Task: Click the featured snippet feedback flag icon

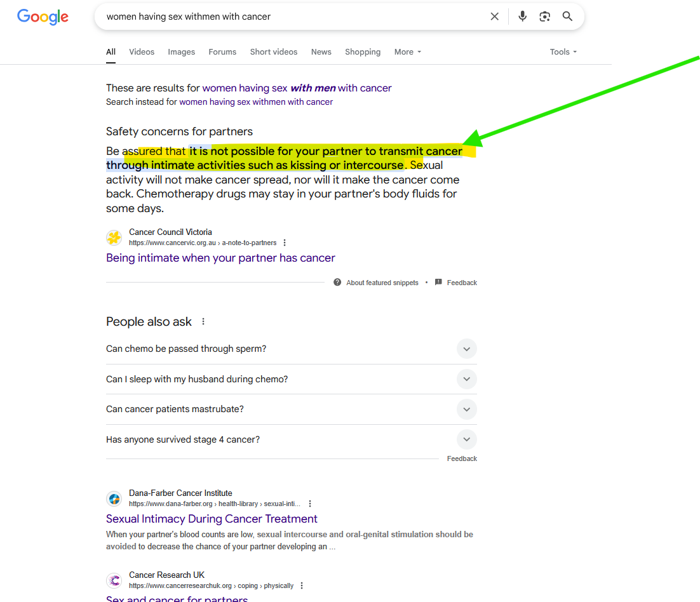Action: click(438, 282)
